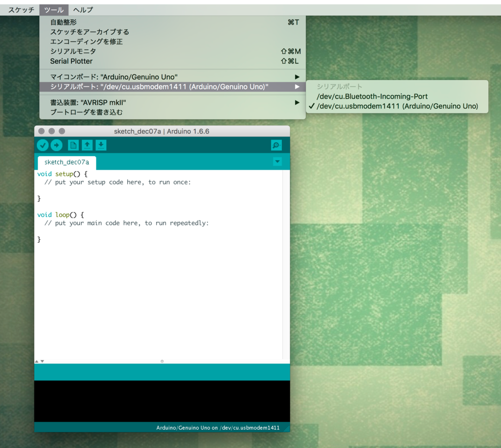Click the Save sketch down-arrow icon

pyautogui.click(x=101, y=145)
